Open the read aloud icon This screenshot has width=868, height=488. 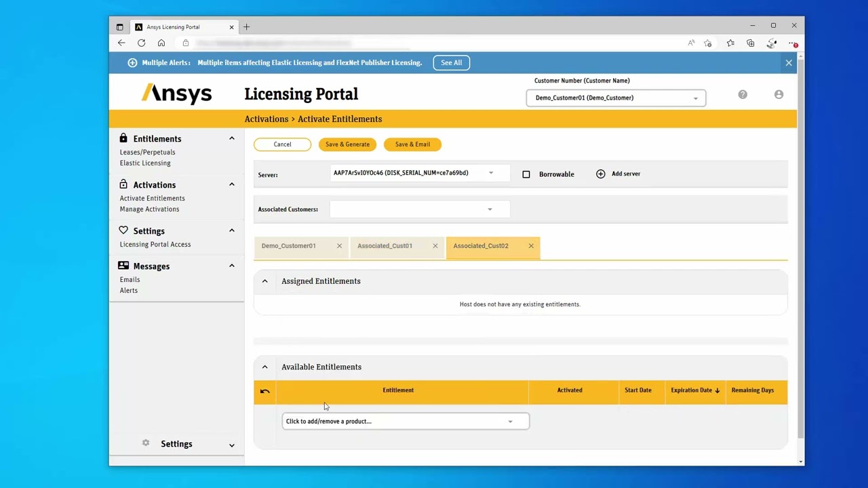click(691, 43)
